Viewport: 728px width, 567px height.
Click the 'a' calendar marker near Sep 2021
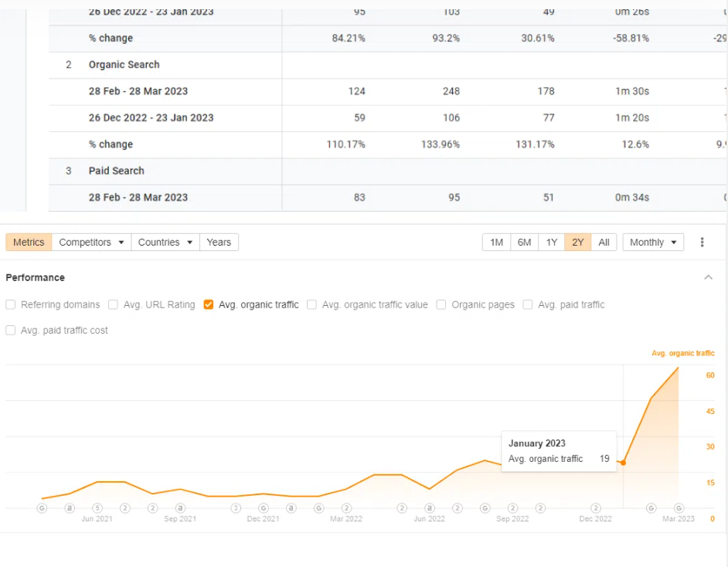[x=179, y=508]
